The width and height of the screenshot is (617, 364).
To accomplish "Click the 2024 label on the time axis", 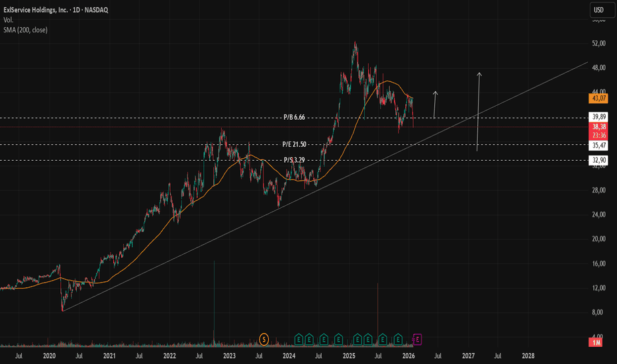I will click(x=289, y=356).
